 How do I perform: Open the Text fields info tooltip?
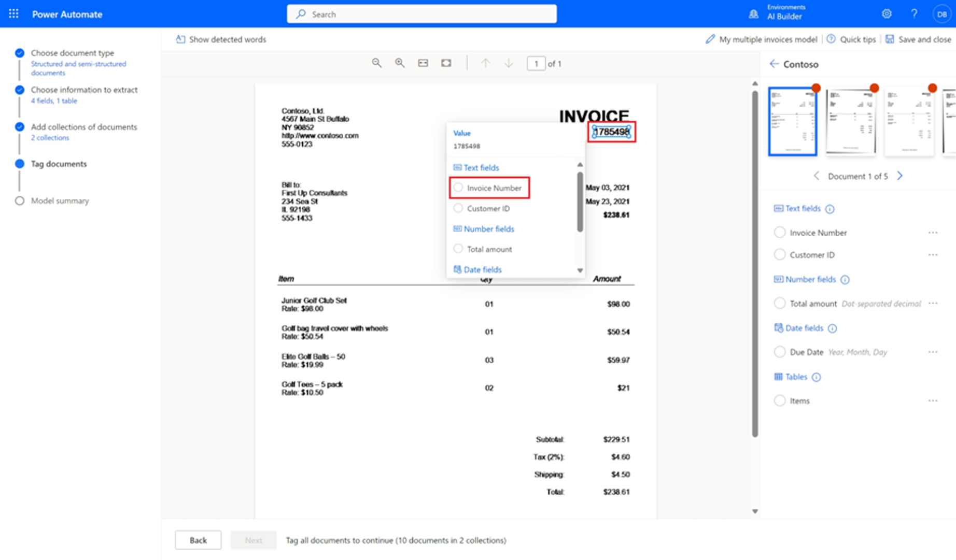coord(830,209)
